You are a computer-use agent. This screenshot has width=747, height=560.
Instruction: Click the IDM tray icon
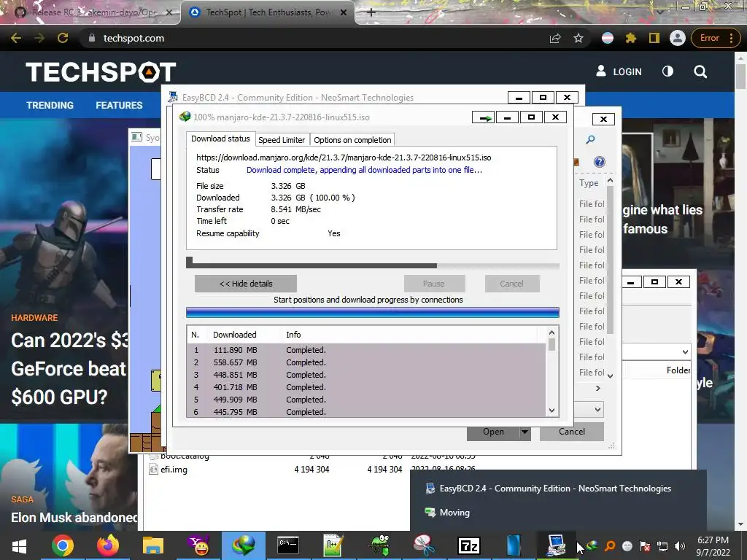592,546
